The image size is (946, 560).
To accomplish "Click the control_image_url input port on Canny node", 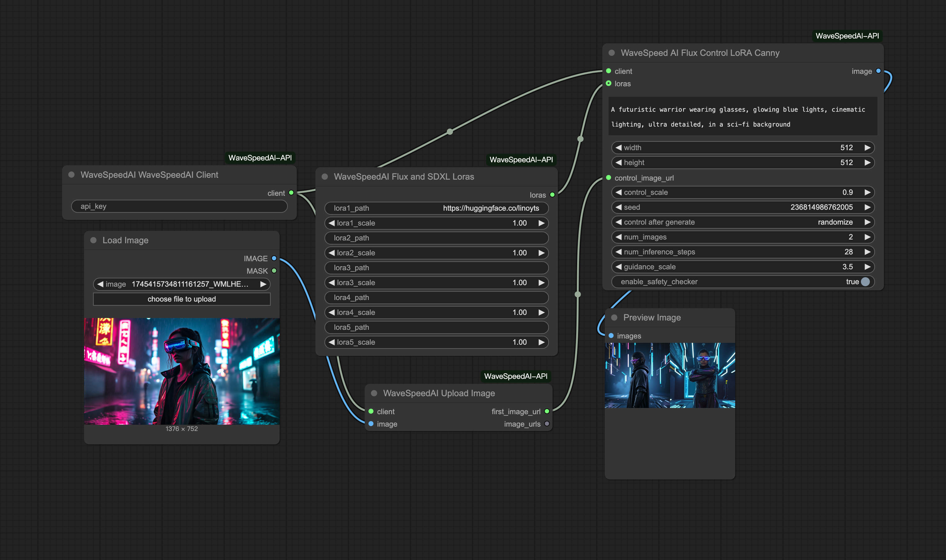I will coord(609,178).
